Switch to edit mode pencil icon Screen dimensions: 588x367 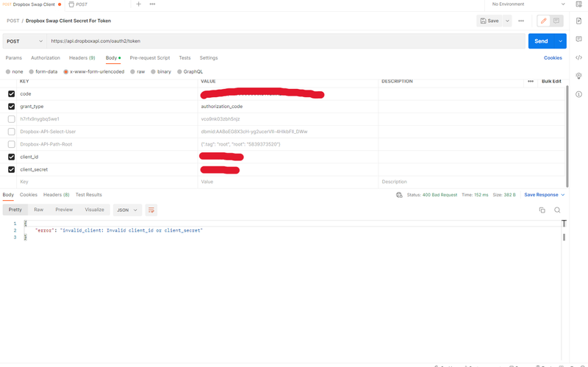(543, 21)
